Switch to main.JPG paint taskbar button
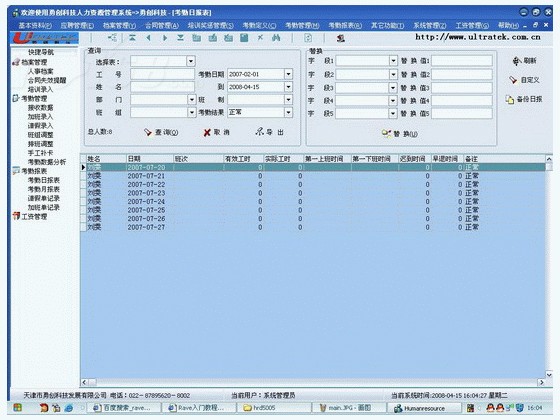Screen dimensions: 560x420 [x=349, y=408]
